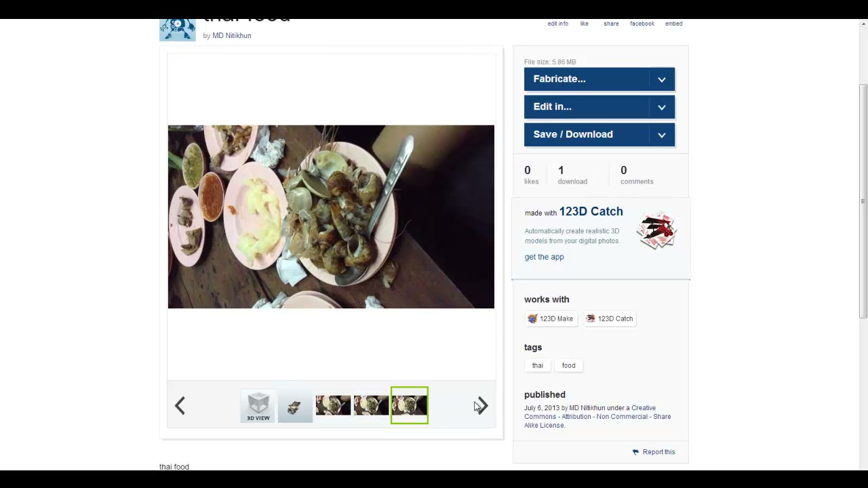Open the 123D Catch title link
The width and height of the screenshot is (868, 488).
tap(591, 211)
